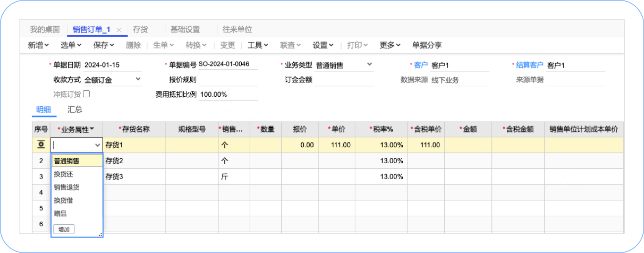Click 业务属性 column header arrow

tap(92, 129)
